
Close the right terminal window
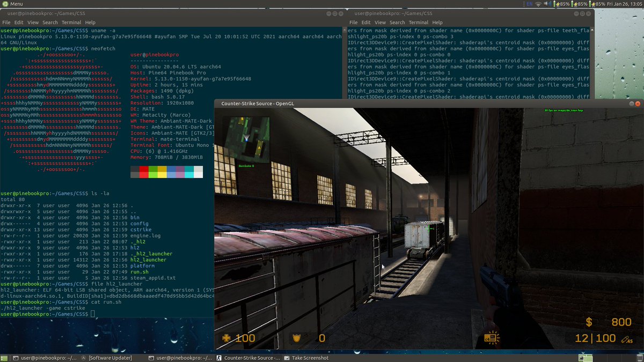pyautogui.click(x=587, y=13)
